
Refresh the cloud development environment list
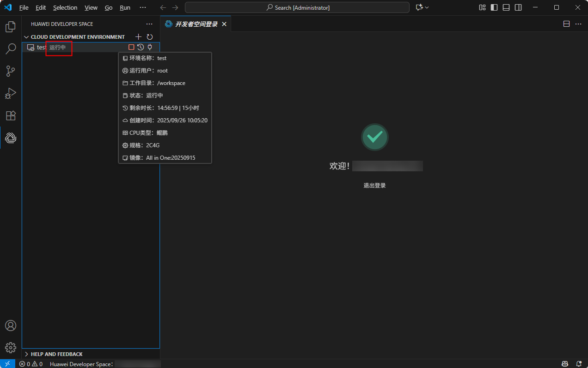[x=150, y=37]
